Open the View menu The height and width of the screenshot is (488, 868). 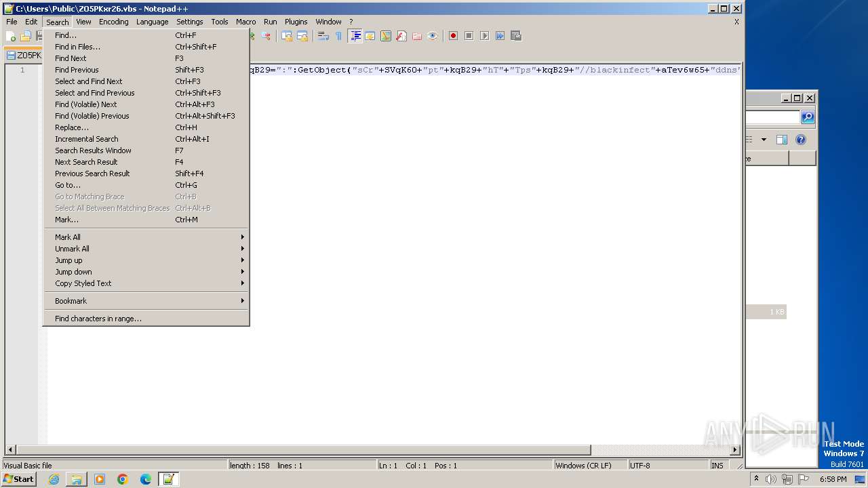[83, 22]
